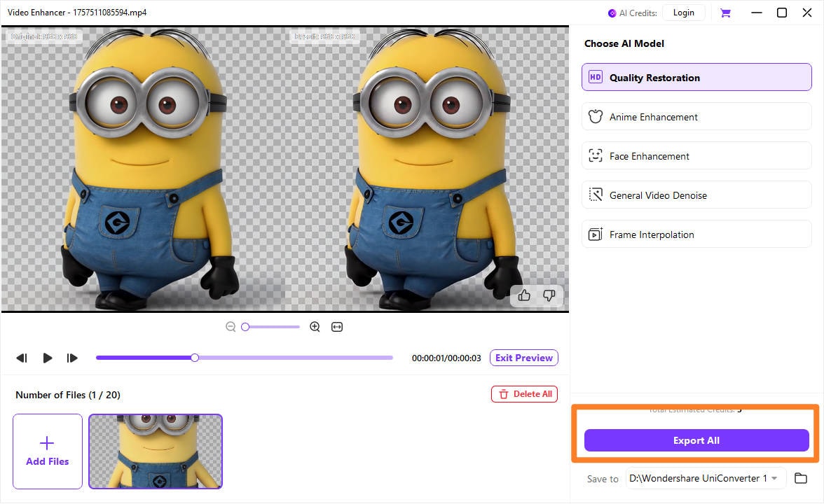Step to next frame

(72, 358)
